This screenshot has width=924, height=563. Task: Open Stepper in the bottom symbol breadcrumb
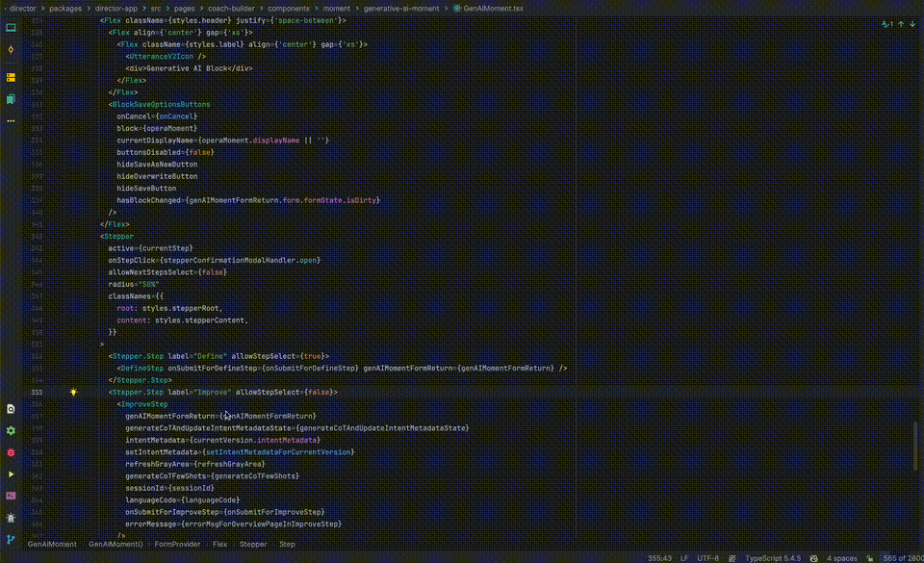pos(252,544)
